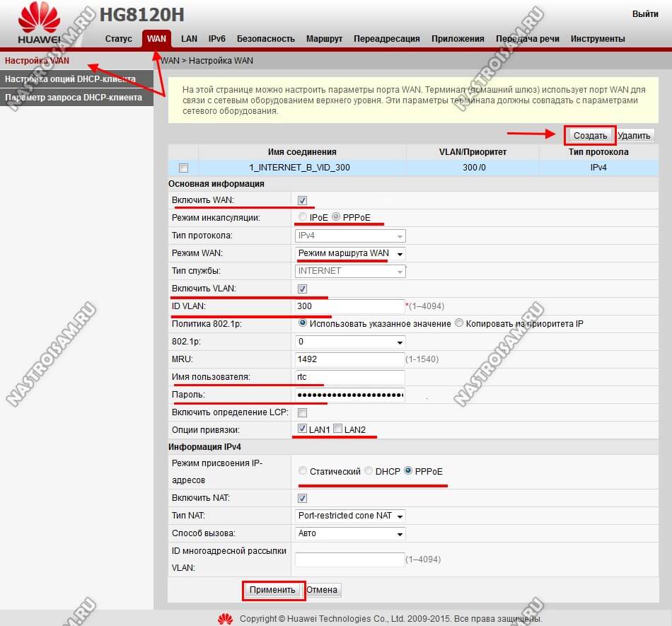Screen dimensions: 672x626
Task: Select the IPoE encapsulation radio button
Action: point(303,217)
